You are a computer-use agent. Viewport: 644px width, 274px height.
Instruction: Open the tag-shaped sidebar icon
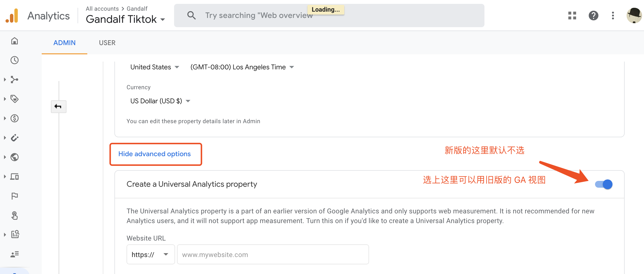point(15,99)
